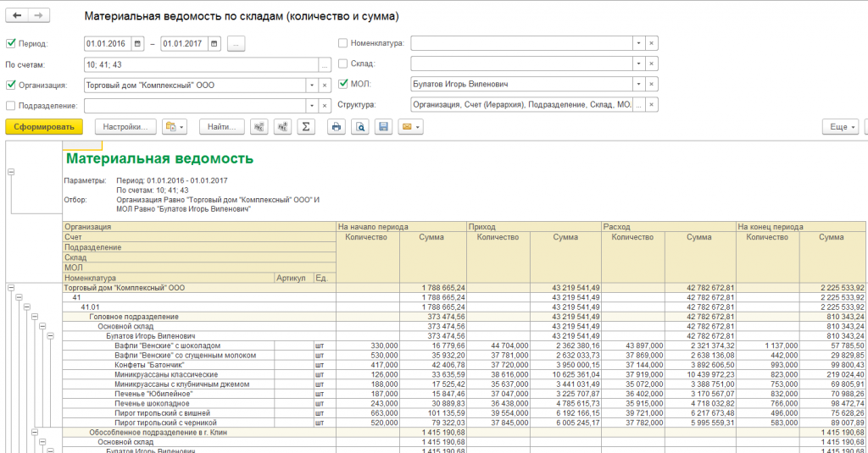Click the Сформировать button
Viewport: 868px width, 453px height.
click(44, 127)
